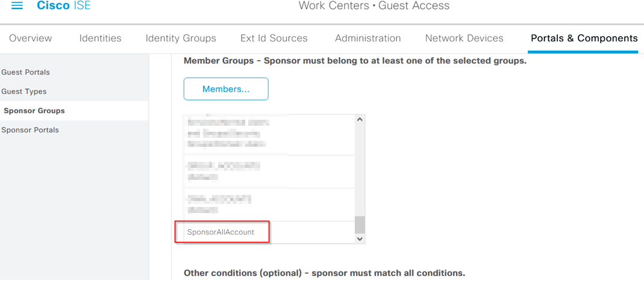
Task: Open the Administration tab
Action: click(x=367, y=39)
